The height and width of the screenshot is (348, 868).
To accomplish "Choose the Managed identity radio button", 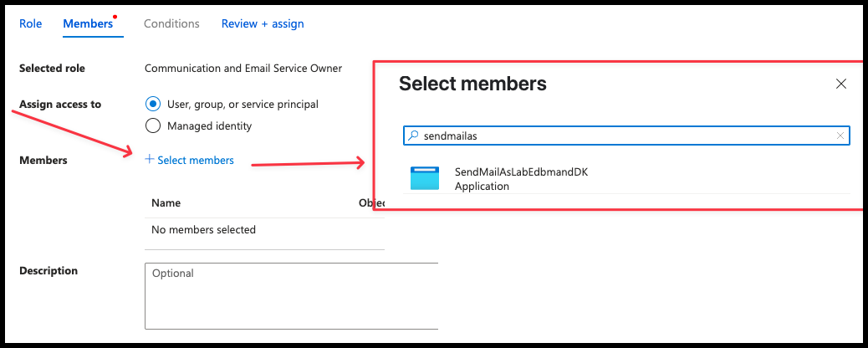I will click(x=153, y=125).
